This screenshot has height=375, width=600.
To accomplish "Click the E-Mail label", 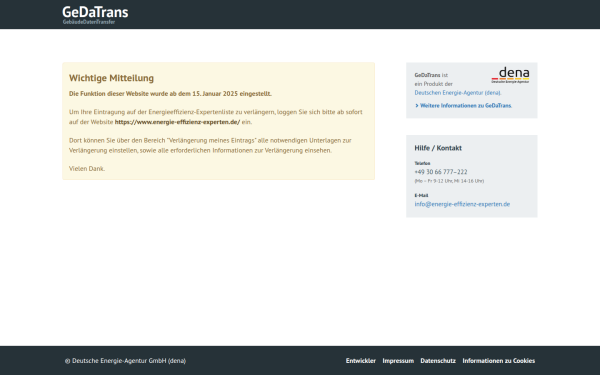I will [x=421, y=196].
